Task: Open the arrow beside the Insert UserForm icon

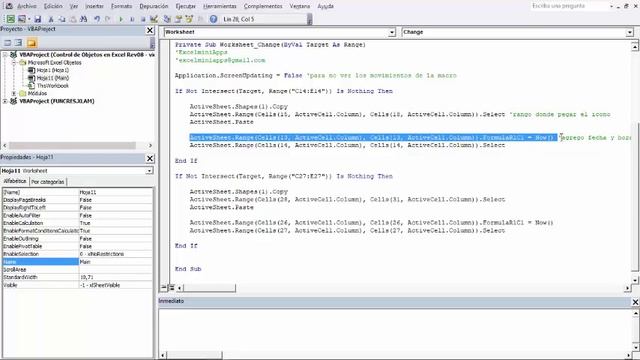Action: (29, 19)
